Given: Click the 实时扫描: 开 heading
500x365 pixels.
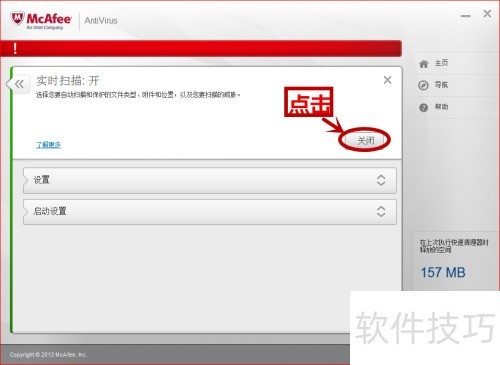Looking at the screenshot, I should click(68, 81).
